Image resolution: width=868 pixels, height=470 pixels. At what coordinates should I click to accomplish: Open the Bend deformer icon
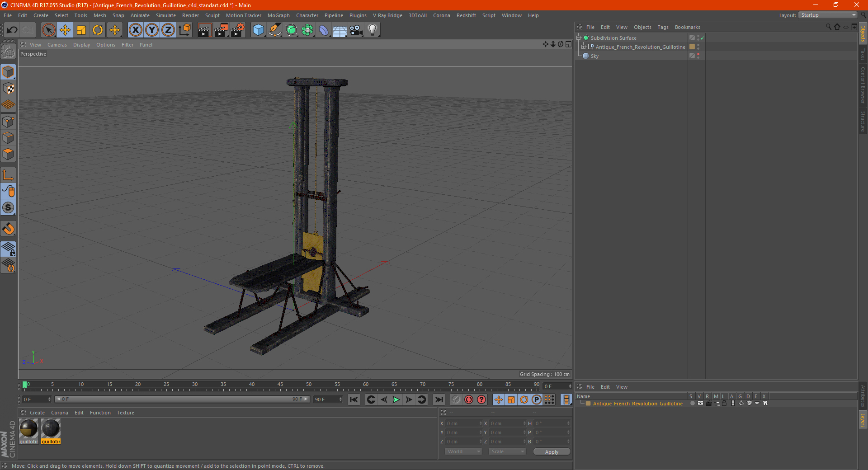[324, 30]
